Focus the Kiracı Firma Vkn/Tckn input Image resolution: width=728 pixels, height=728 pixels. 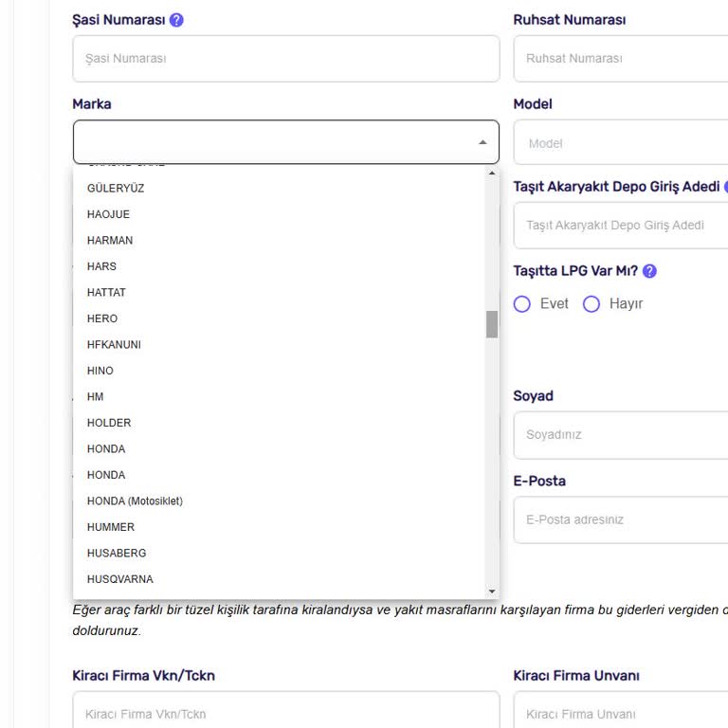point(285,713)
